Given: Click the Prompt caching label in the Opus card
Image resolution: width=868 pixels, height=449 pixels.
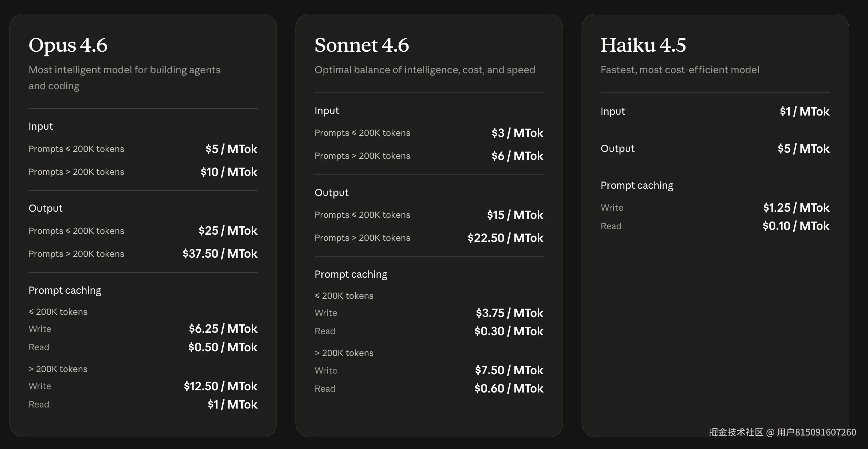Looking at the screenshot, I should (65, 290).
